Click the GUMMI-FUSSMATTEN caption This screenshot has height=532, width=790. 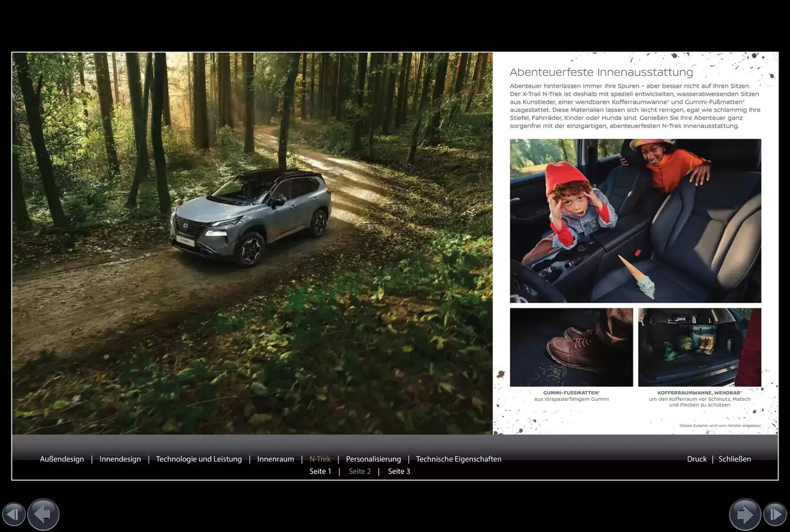[571, 393]
